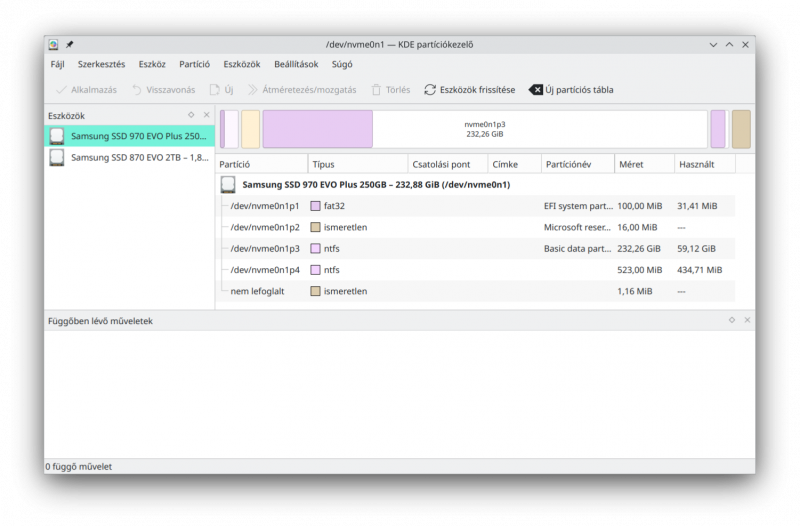
Task: Select the /dev/nvme0n1p4 row
Action: [477, 270]
